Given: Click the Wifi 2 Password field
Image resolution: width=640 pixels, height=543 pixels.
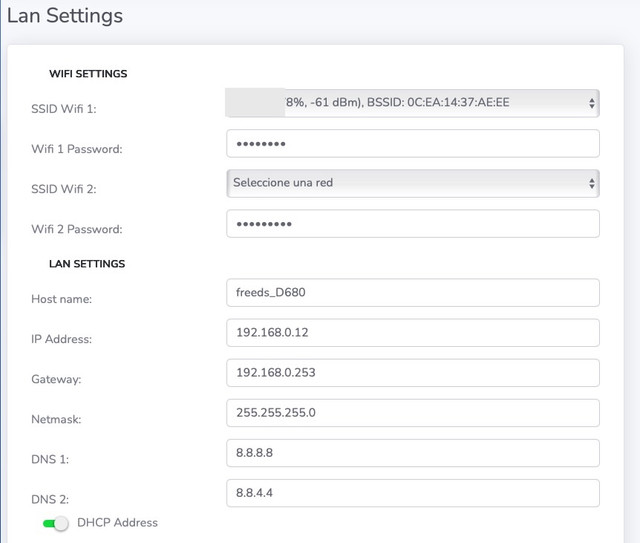Looking at the screenshot, I should pyautogui.click(x=413, y=224).
